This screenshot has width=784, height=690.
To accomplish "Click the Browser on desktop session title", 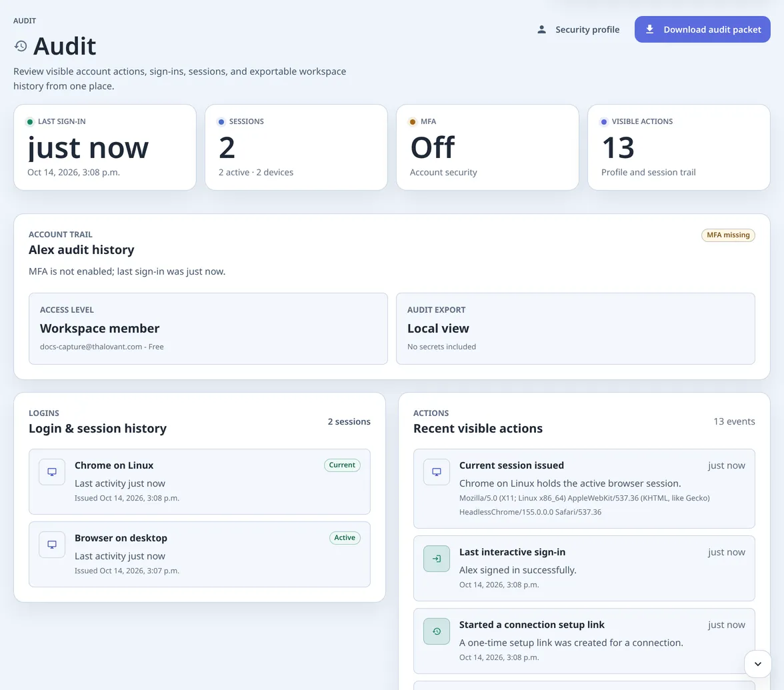I will coord(121,538).
